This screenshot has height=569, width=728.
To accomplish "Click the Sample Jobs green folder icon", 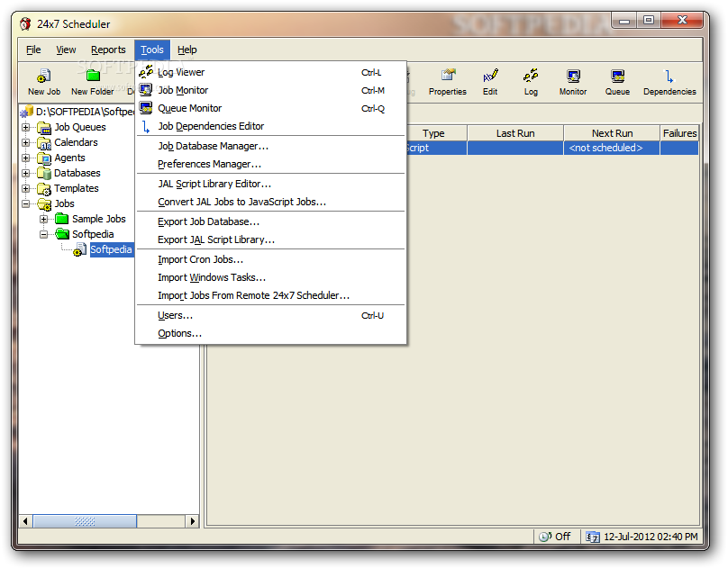I will [62, 219].
